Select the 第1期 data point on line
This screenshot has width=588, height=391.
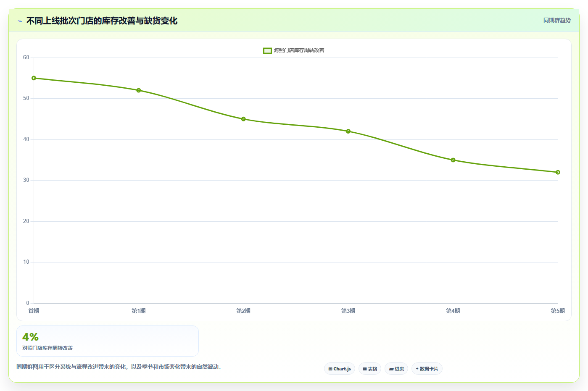pos(139,90)
